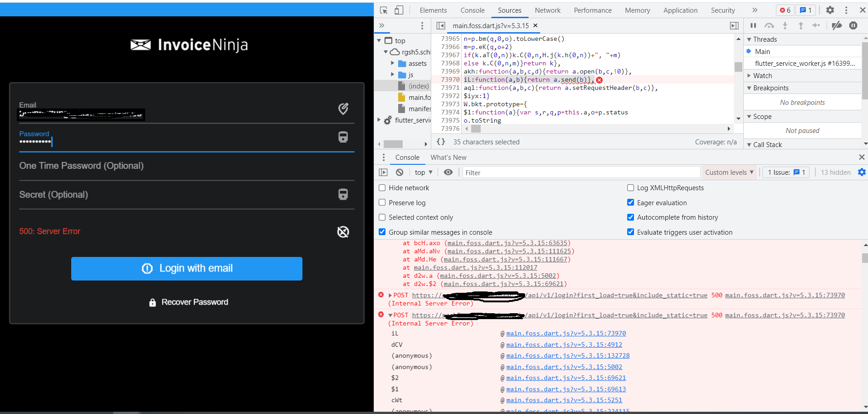868x414 pixels.
Task: Click Login with email button
Action: click(187, 269)
